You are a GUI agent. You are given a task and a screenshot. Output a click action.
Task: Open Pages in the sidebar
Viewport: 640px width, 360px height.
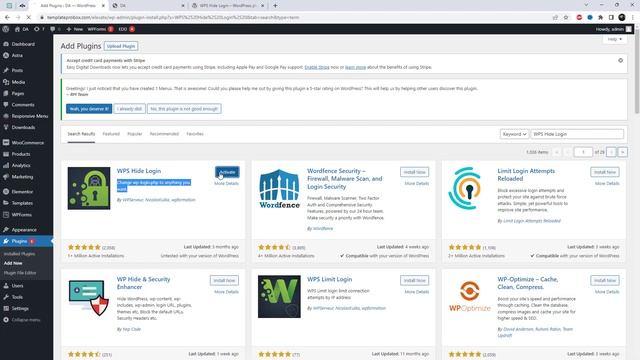tap(18, 93)
